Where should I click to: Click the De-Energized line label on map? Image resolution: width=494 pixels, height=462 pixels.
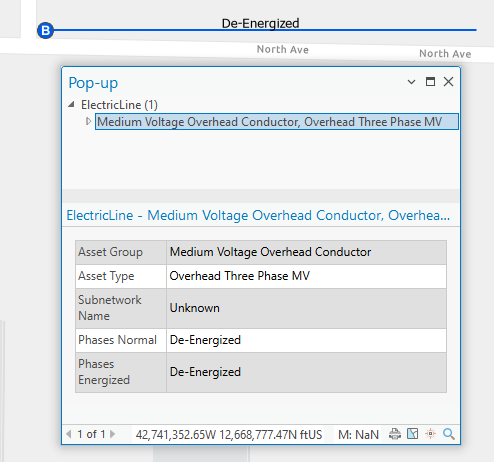[x=260, y=23]
